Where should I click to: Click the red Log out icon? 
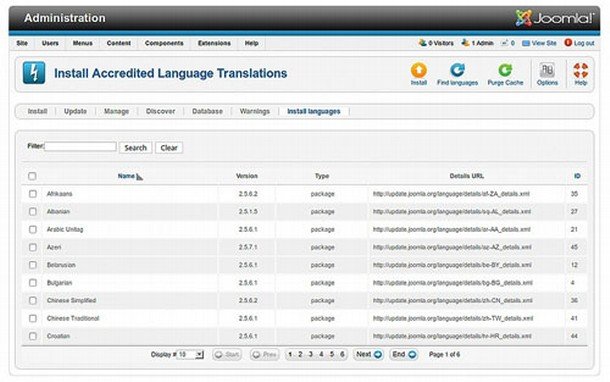(568, 43)
